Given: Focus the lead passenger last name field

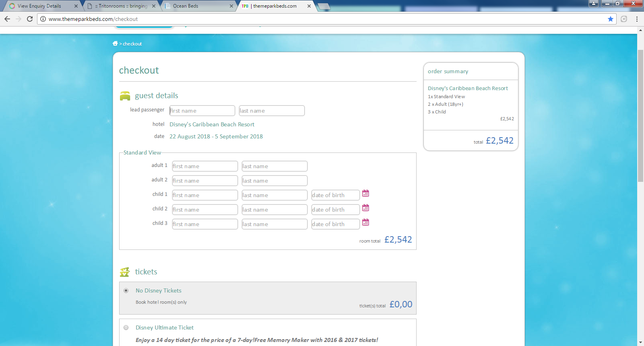Looking at the screenshot, I should pyautogui.click(x=272, y=111).
